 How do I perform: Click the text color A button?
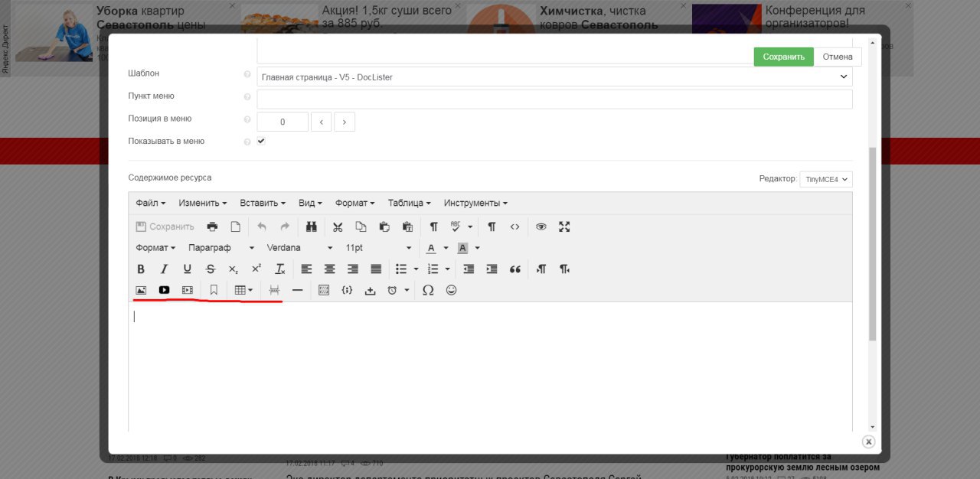(x=431, y=248)
